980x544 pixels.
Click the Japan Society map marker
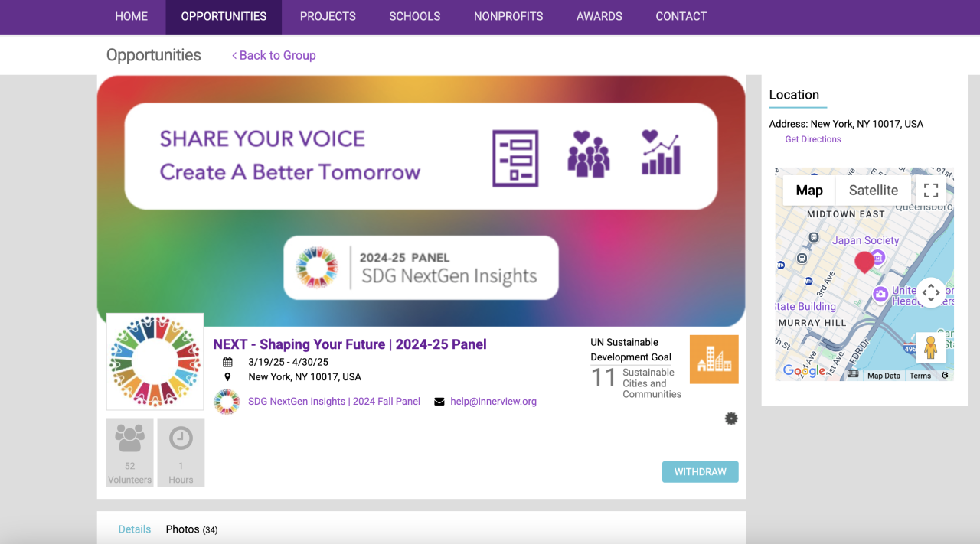(878, 258)
